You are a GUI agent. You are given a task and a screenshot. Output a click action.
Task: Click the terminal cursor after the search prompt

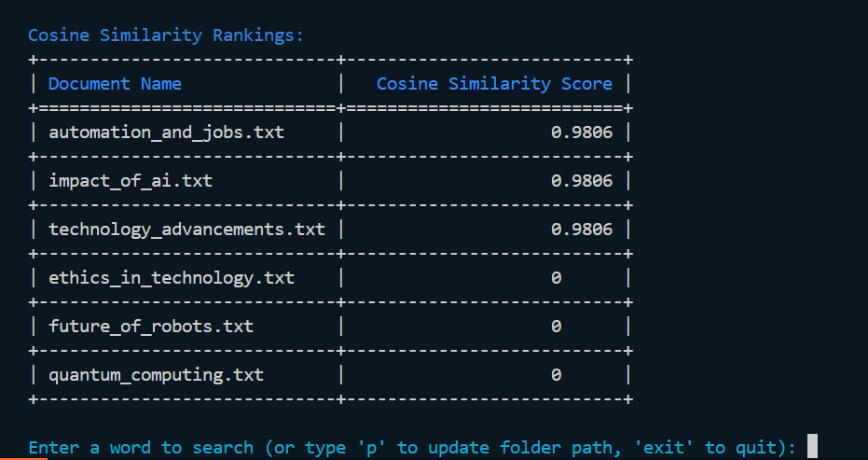[x=812, y=446]
